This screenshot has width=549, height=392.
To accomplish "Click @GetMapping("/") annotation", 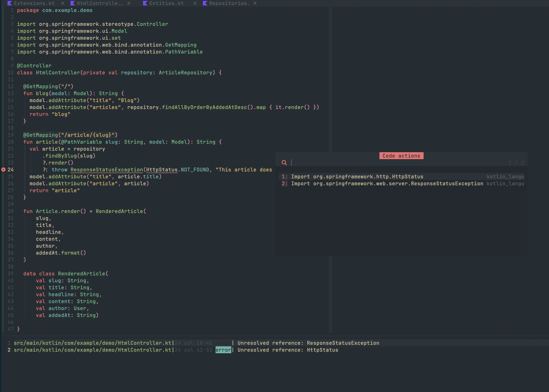I will tap(48, 86).
